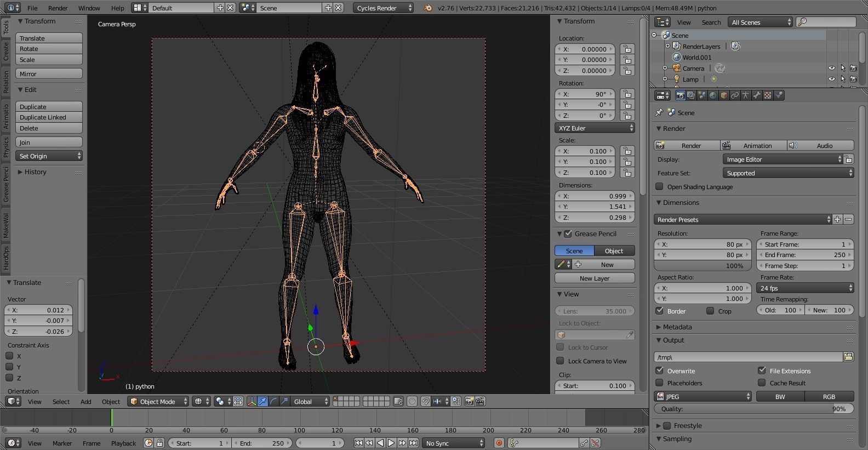
Task: Toggle the 3D manipulator axes icon
Action: (252, 402)
